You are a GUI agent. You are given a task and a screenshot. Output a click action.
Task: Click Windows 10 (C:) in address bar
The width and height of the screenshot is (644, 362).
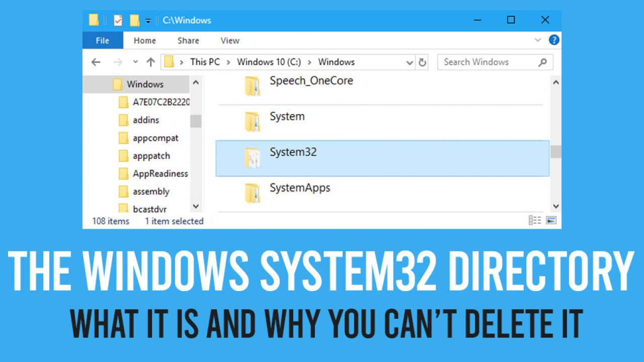(x=269, y=62)
